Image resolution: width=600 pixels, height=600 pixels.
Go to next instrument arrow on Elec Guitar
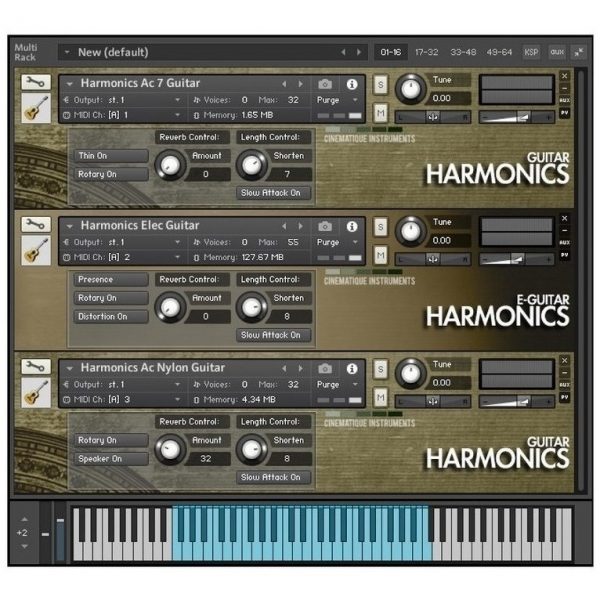coord(301,226)
